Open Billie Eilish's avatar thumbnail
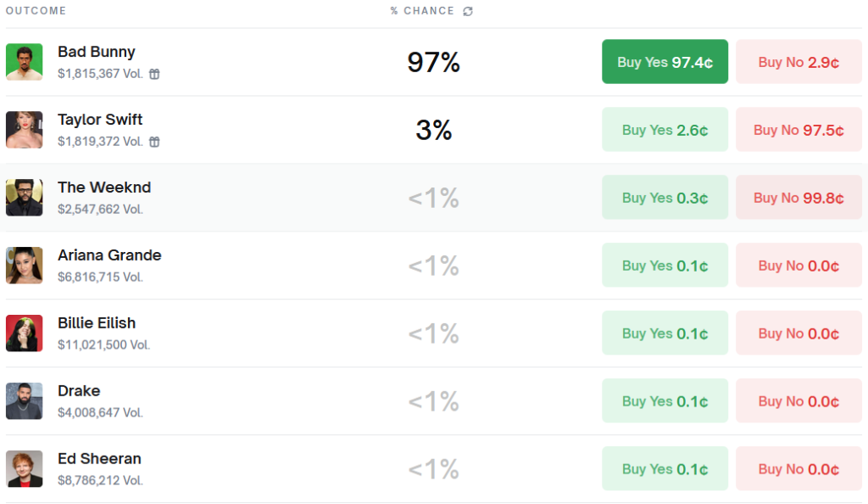The height and width of the screenshot is (504, 868). tap(24, 333)
